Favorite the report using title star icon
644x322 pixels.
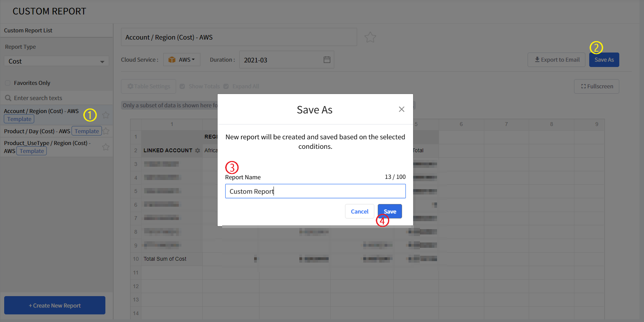370,37
